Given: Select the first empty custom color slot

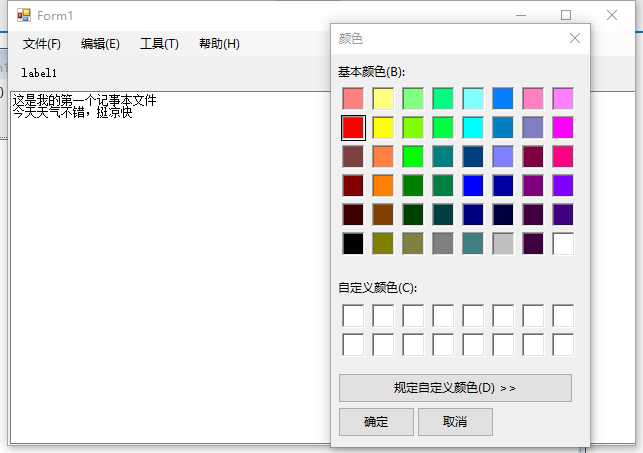Looking at the screenshot, I should pyautogui.click(x=353, y=316).
